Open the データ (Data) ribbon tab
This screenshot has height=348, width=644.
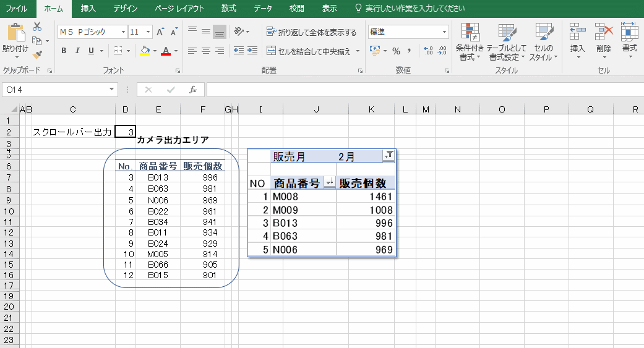263,9
